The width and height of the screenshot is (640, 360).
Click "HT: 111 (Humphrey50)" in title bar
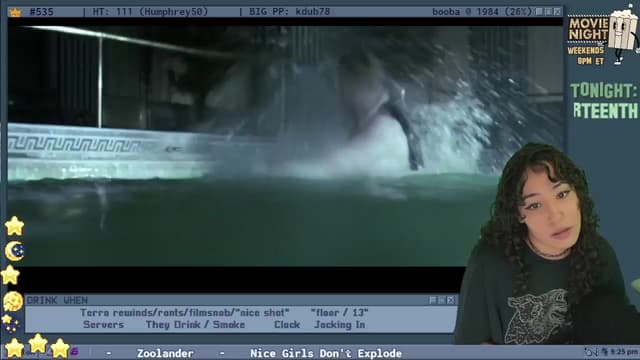click(x=151, y=12)
